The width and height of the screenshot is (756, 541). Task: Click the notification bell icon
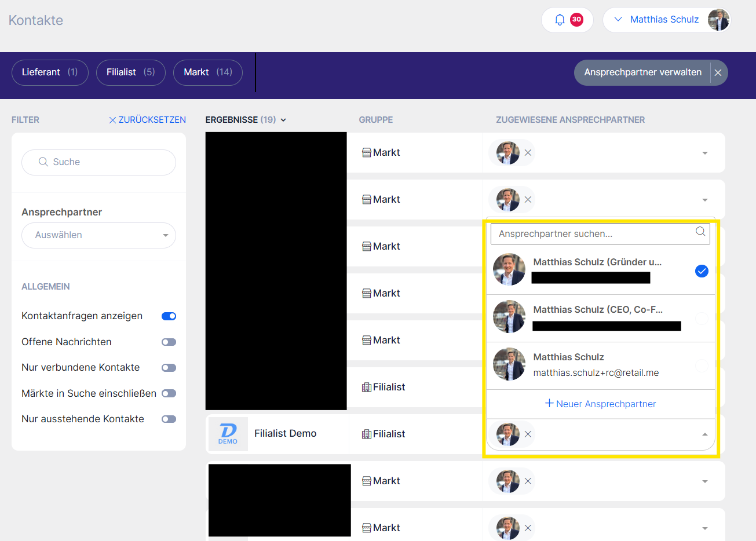(560, 20)
